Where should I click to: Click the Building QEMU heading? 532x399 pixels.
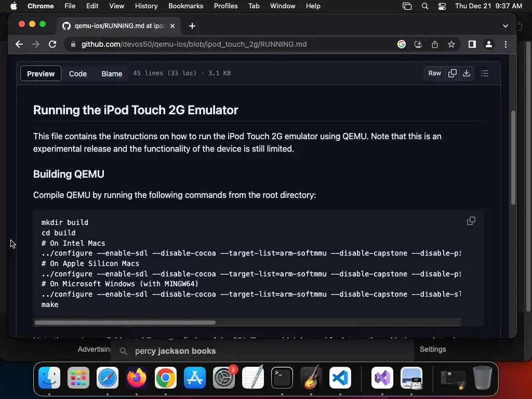tap(69, 174)
